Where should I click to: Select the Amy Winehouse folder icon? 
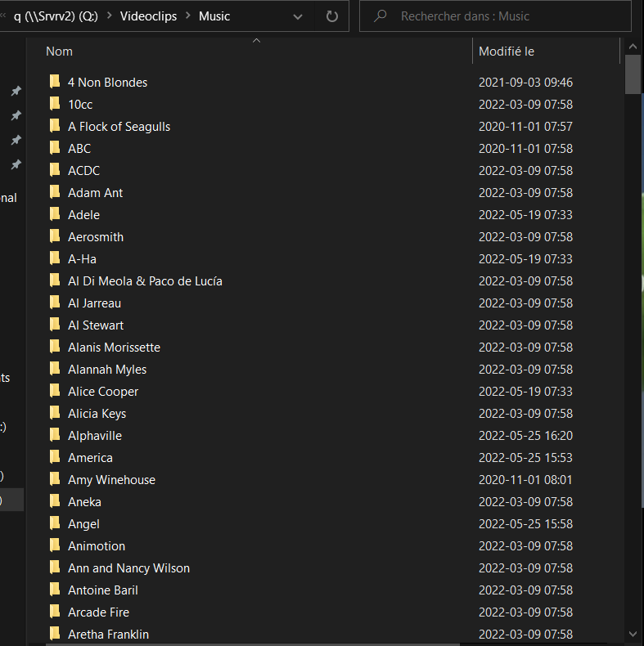[55, 479]
